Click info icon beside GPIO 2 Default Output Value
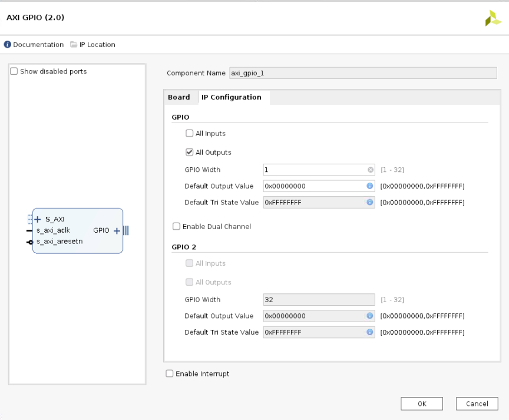This screenshot has height=420, width=509. coord(370,316)
